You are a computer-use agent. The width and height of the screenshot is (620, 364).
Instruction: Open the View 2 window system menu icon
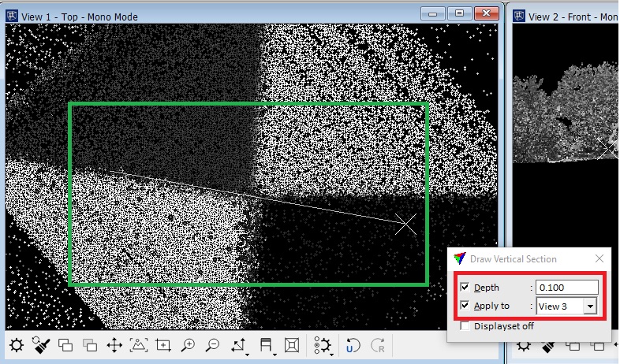(521, 16)
